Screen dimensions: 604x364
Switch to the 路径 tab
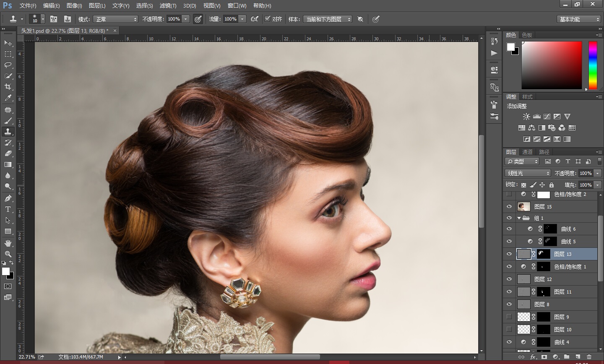(544, 152)
